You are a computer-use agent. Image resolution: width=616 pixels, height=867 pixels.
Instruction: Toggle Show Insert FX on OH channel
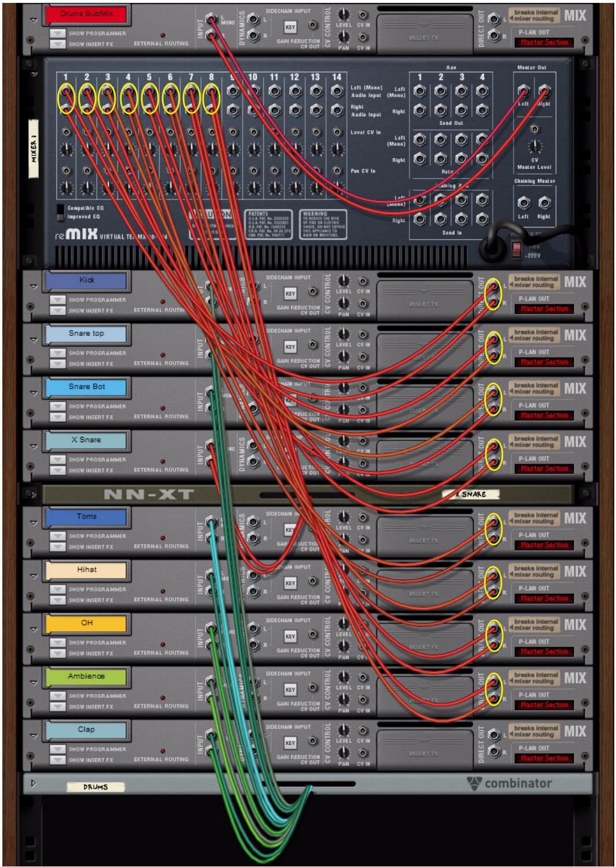pyautogui.click(x=57, y=653)
